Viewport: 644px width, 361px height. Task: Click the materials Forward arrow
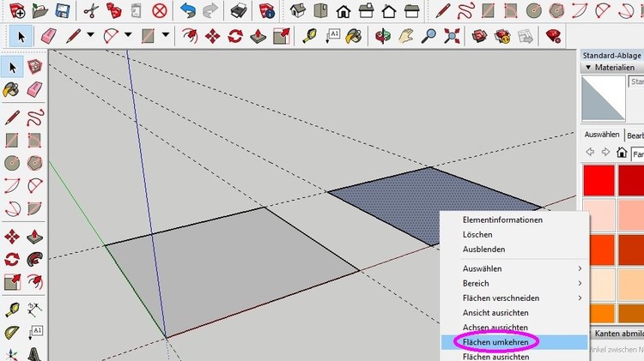click(605, 152)
